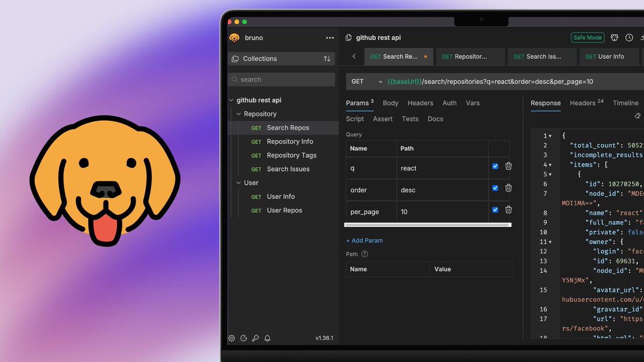
Task: Click horizontal scrollbar under Query table
Action: click(x=428, y=225)
